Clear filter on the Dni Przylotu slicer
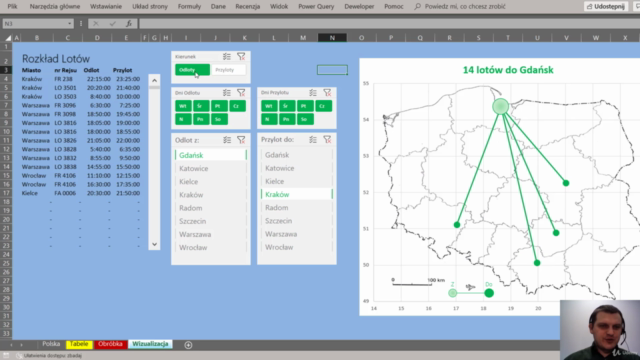The width and height of the screenshot is (640, 360). pos(327,93)
